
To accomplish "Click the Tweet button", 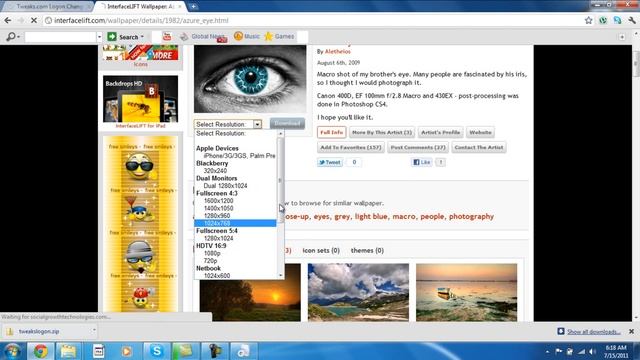I will 330,162.
